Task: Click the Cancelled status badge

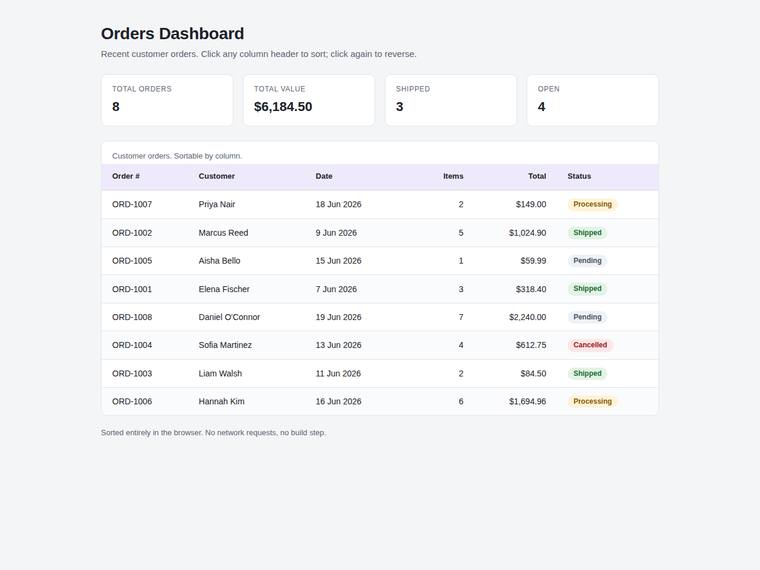Action: coord(590,345)
